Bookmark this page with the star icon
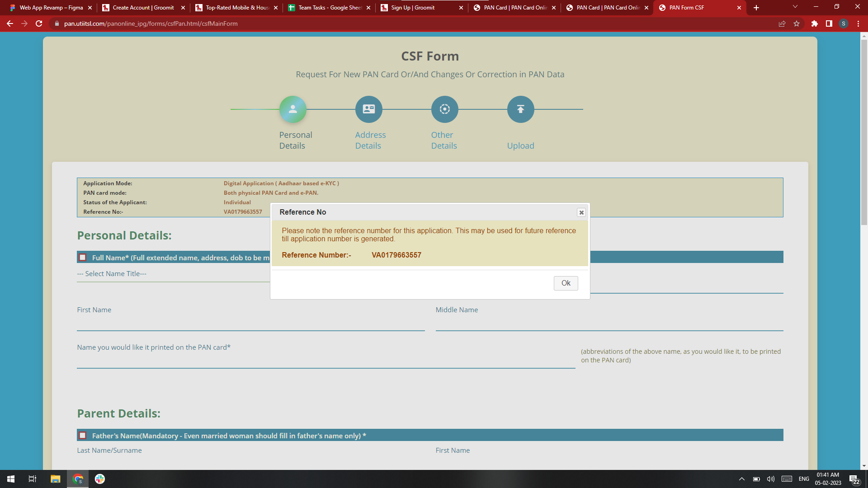This screenshot has width=868, height=488. click(797, 23)
